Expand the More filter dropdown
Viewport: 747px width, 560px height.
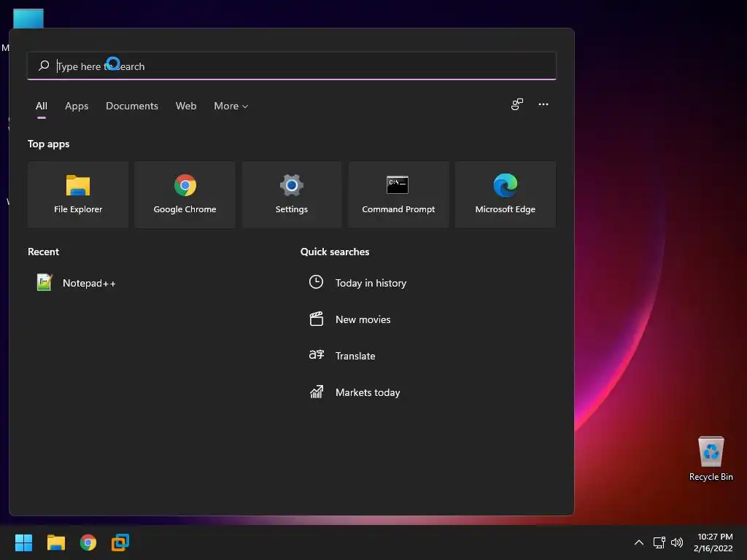[231, 106]
